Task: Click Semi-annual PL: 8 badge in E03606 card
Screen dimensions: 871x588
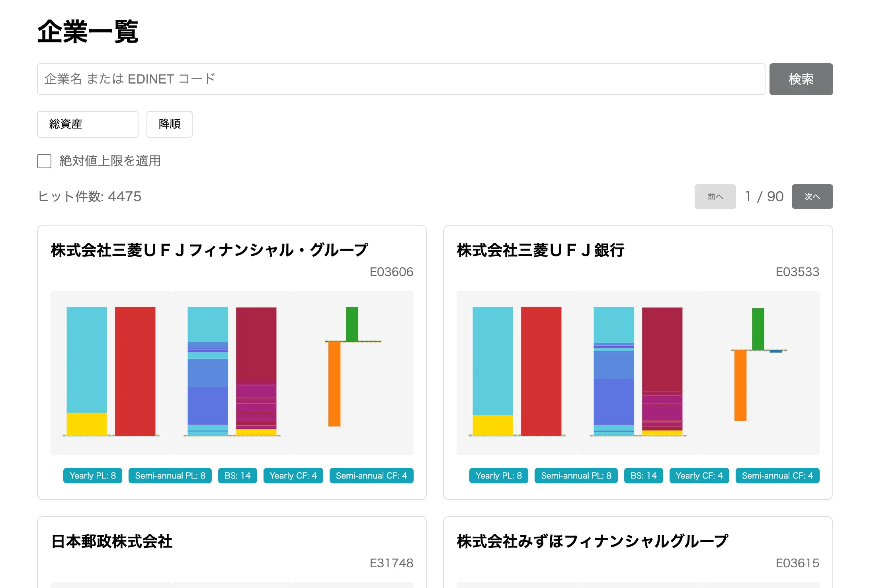Action: coord(170,476)
